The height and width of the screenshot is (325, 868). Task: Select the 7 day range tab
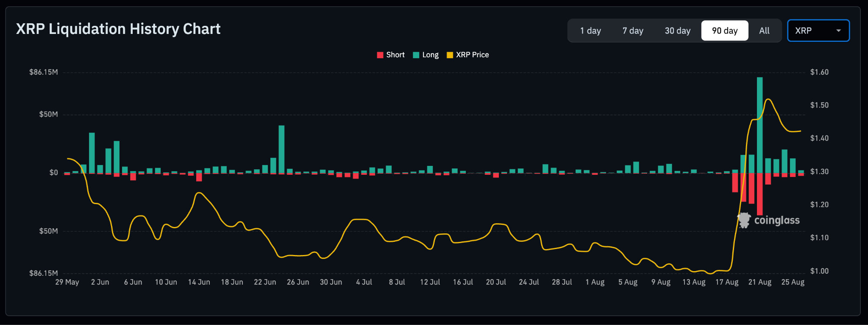[633, 31]
